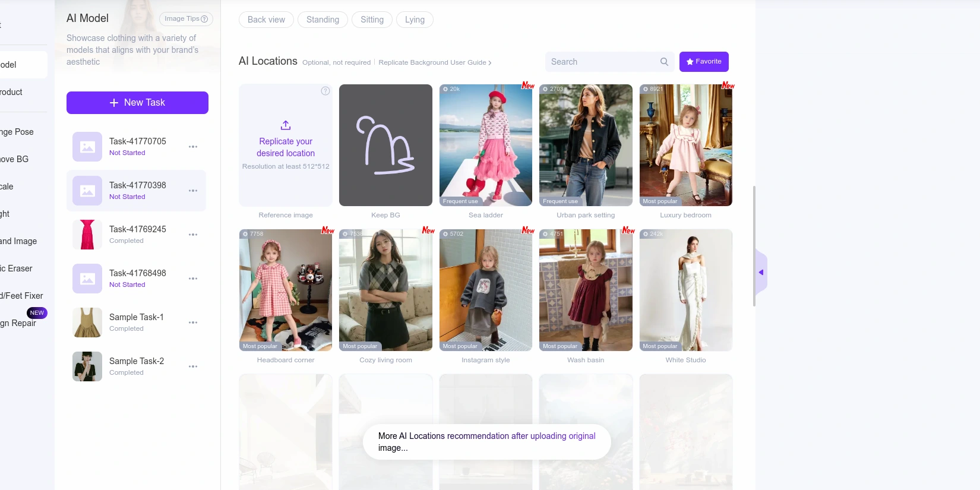Open options menu for Task-41770705
Viewport: 980px width, 490px height.
pyautogui.click(x=193, y=147)
